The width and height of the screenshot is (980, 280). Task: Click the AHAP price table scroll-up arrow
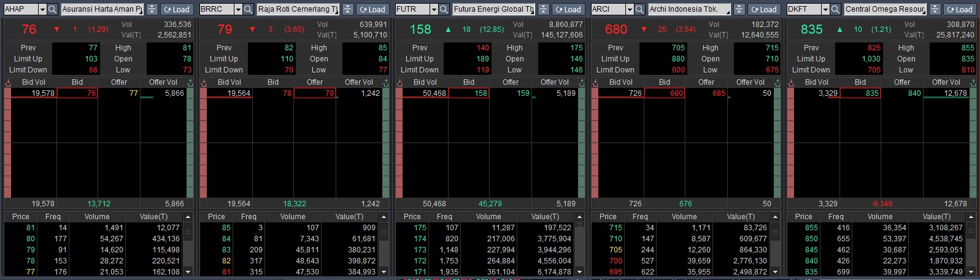coord(188,217)
